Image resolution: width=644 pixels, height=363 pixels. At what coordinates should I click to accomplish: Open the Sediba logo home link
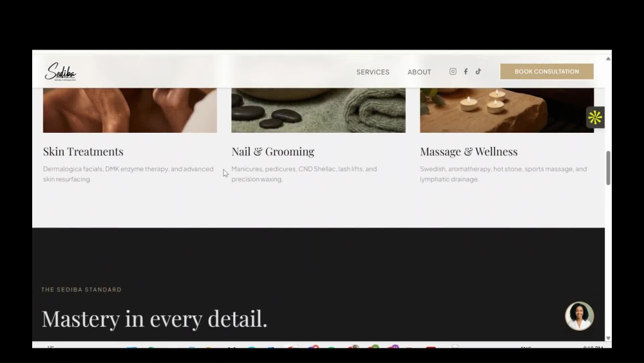tap(61, 72)
